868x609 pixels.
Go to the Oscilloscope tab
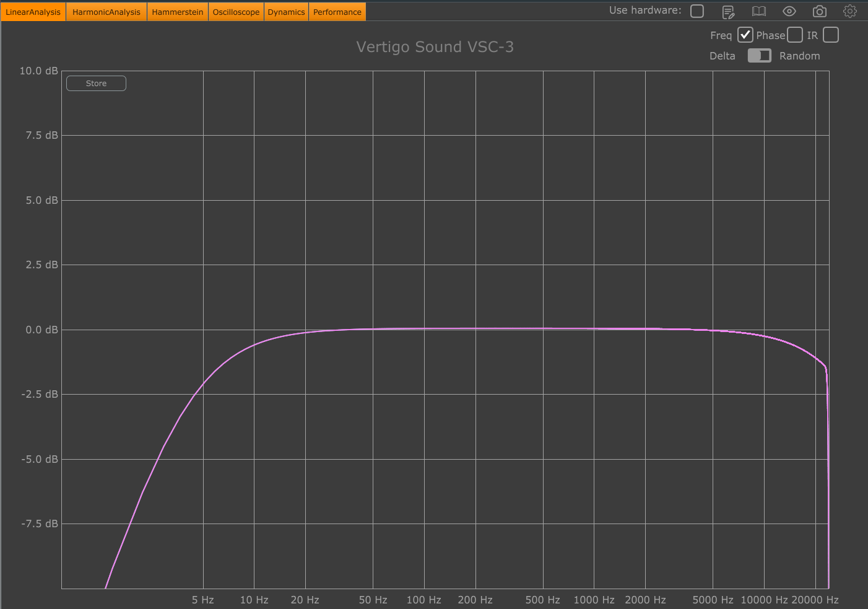pos(237,12)
